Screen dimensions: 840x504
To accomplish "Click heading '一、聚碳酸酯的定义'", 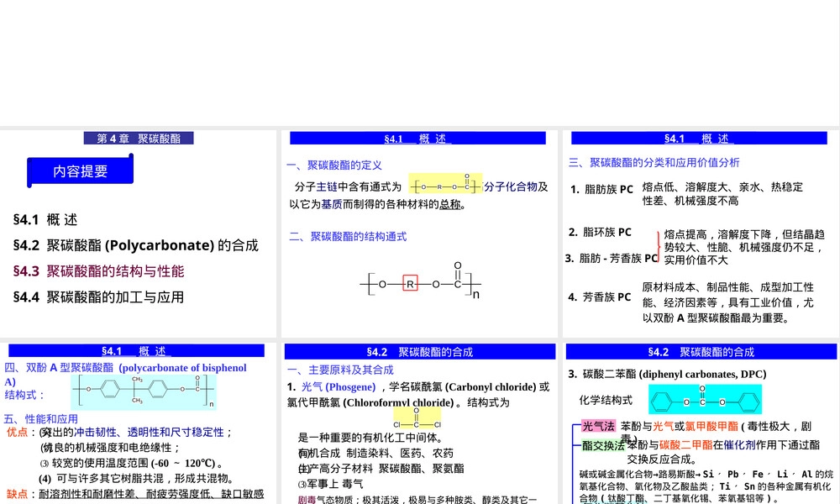I will coord(333,165).
